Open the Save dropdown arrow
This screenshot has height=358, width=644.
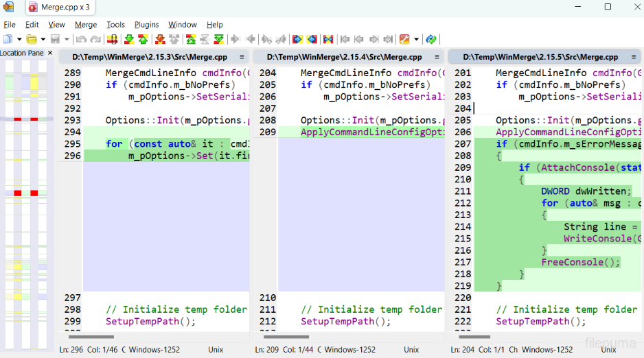[67, 40]
